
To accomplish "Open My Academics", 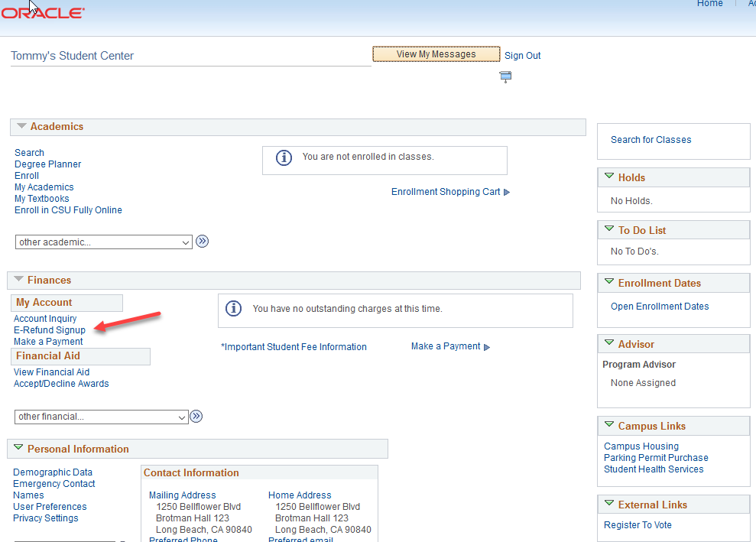I will [44, 187].
